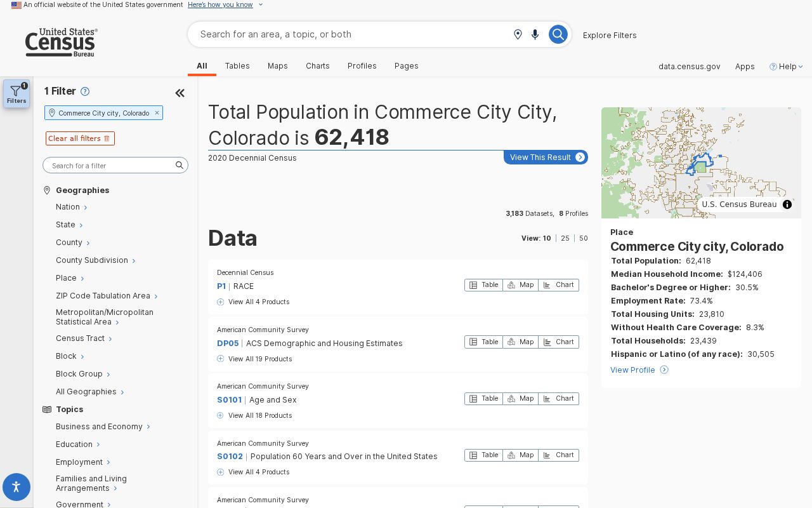Select the All tab
Viewport: 812px width, 508px height.
coord(202,66)
